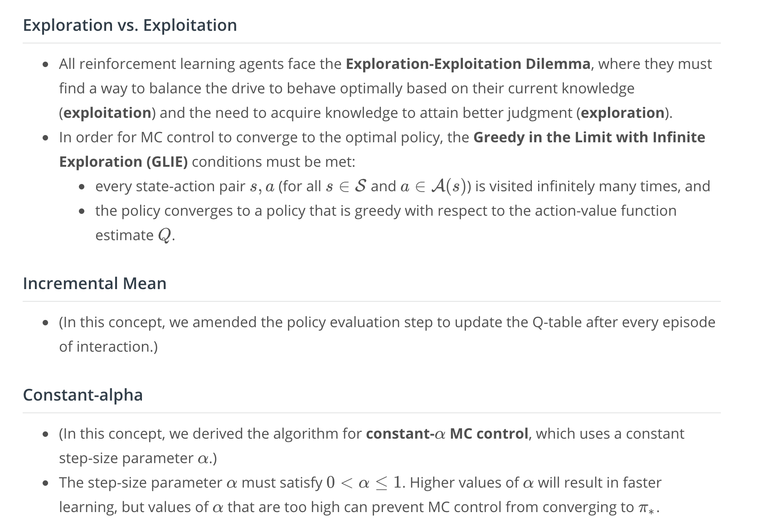Click the text step-size parameter α.)
This screenshot has width=768, height=532.
point(138,458)
